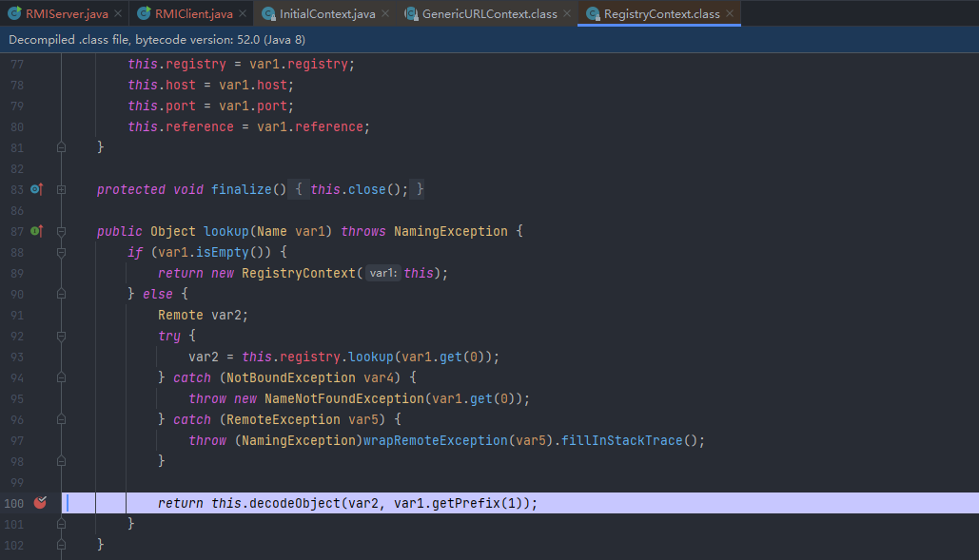This screenshot has height=560, width=979.
Task: Click fold end marker on line 98
Action: pyautogui.click(x=61, y=461)
